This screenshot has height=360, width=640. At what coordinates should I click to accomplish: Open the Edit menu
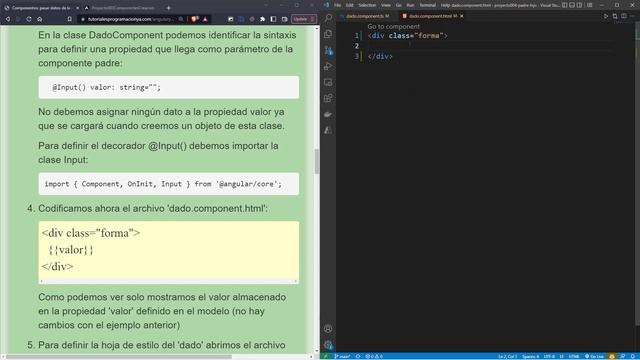(x=349, y=5)
